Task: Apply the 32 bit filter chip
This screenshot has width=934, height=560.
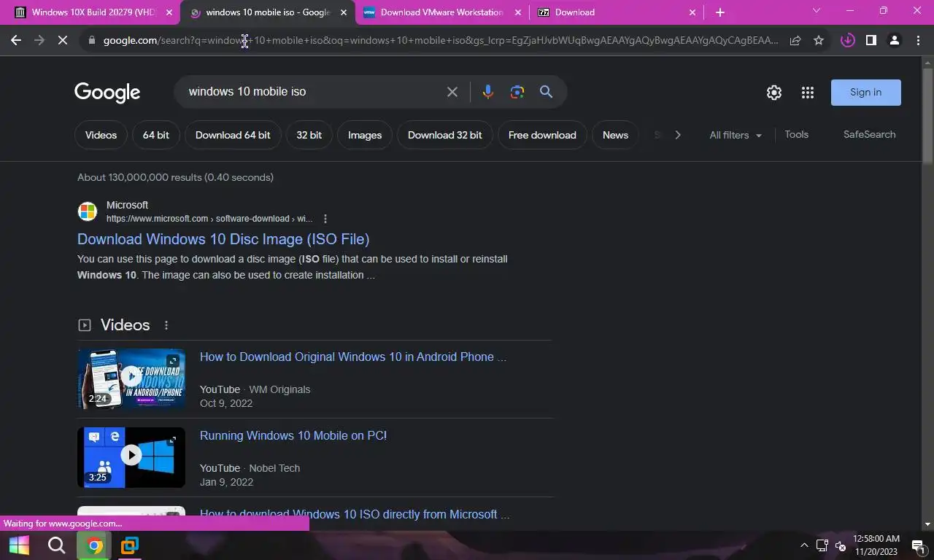Action: pos(309,135)
